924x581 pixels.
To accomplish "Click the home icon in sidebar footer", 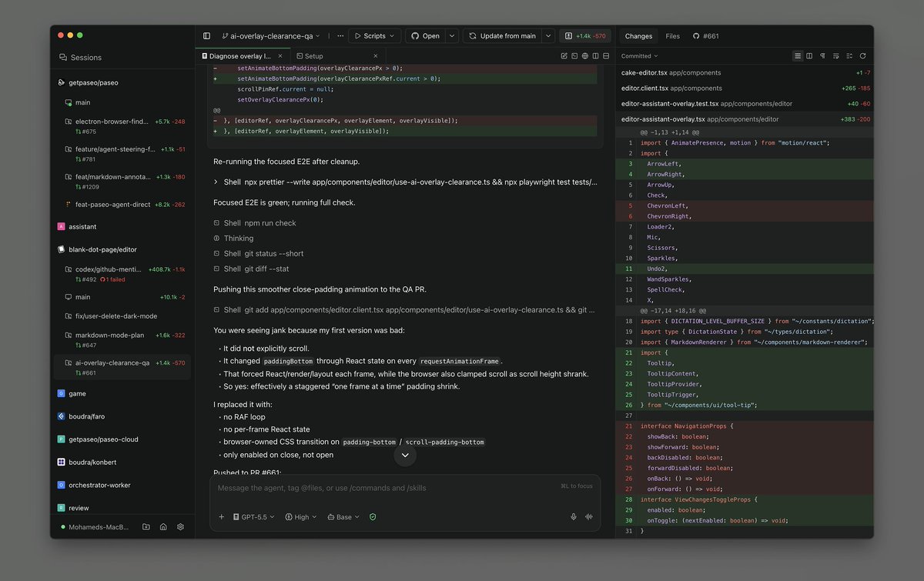I will (x=163, y=527).
